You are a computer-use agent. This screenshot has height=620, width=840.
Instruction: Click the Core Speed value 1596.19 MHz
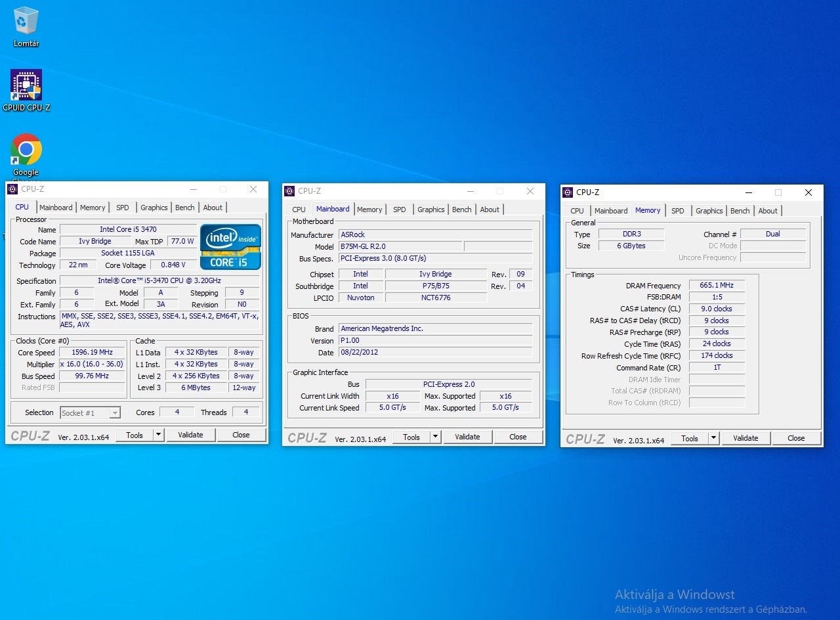(x=92, y=352)
